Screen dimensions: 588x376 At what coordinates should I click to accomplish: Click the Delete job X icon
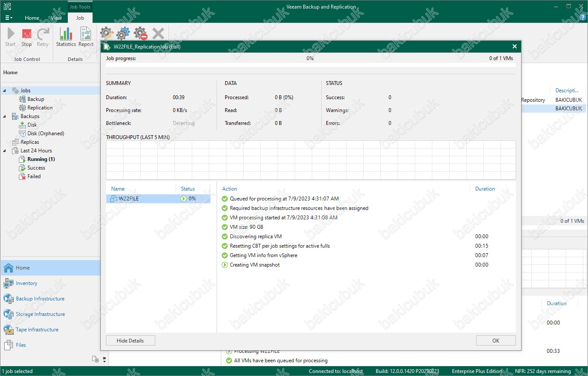tap(158, 33)
